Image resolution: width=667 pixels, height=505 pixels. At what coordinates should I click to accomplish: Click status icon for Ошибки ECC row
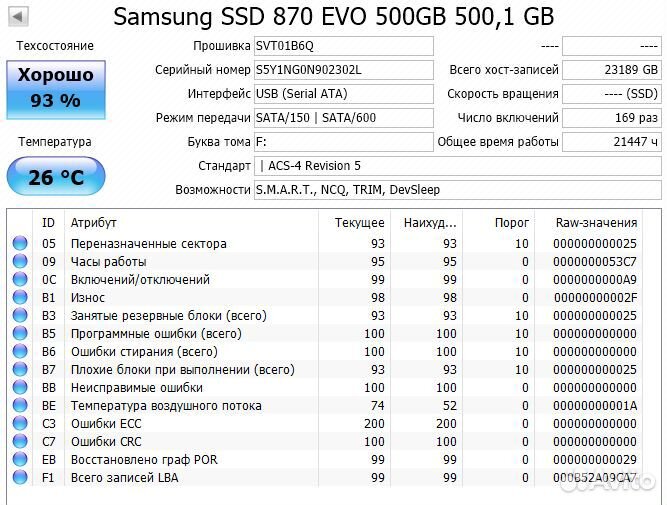[x=20, y=423]
